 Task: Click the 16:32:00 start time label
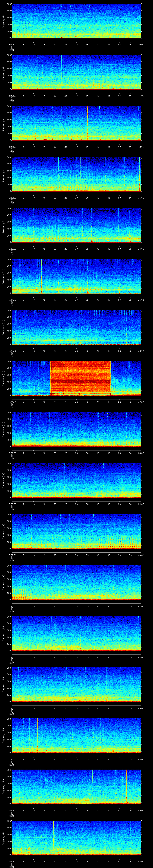pyautogui.click(x=12, y=198)
